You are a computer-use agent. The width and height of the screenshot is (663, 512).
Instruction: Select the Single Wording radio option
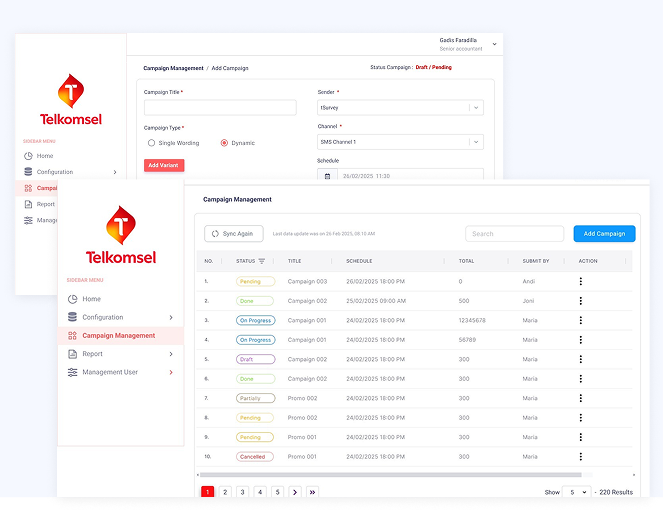152,143
